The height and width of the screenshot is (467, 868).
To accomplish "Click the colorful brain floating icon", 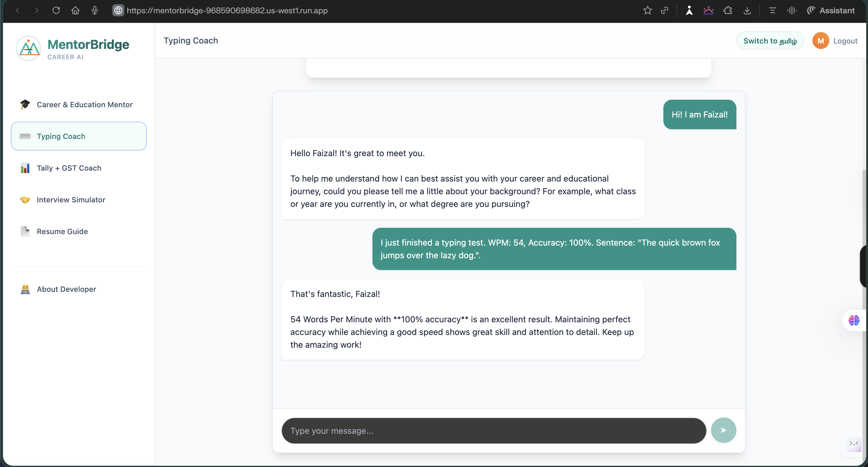I will tap(854, 320).
